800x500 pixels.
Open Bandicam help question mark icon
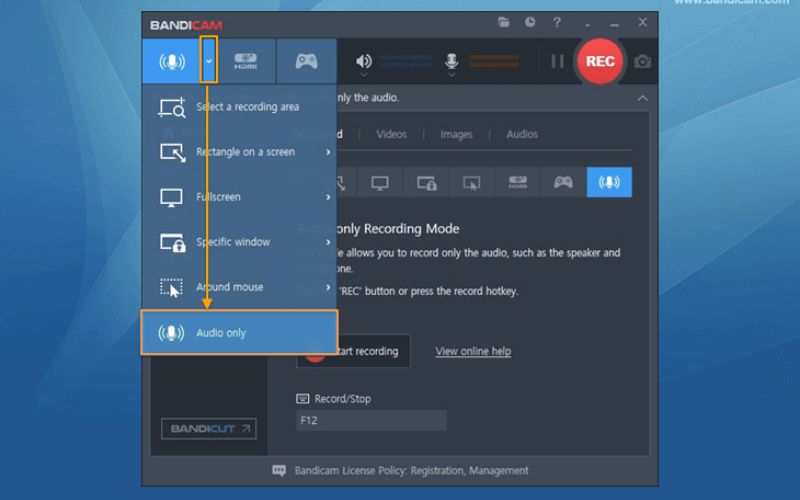pos(557,22)
